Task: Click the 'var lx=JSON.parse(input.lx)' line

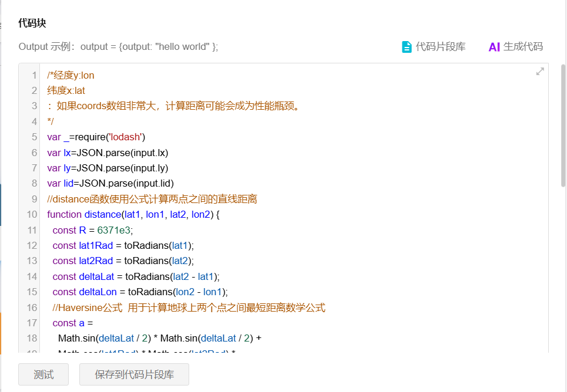Action: pos(108,153)
